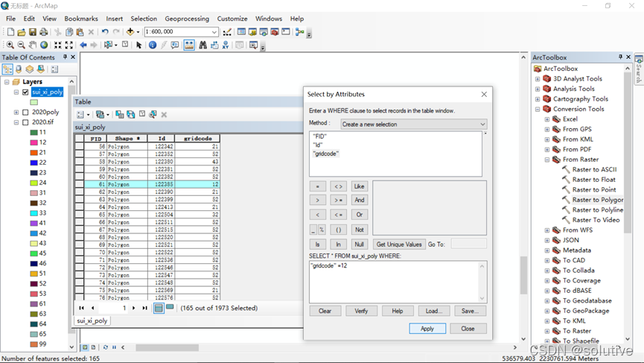Viewport: 644px width, 363px height.
Task: Select the Identify tool
Action: tap(153, 45)
